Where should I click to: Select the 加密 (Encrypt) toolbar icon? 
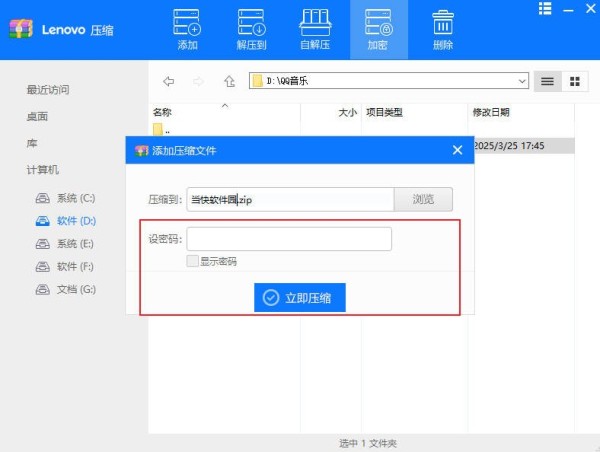pos(378,29)
